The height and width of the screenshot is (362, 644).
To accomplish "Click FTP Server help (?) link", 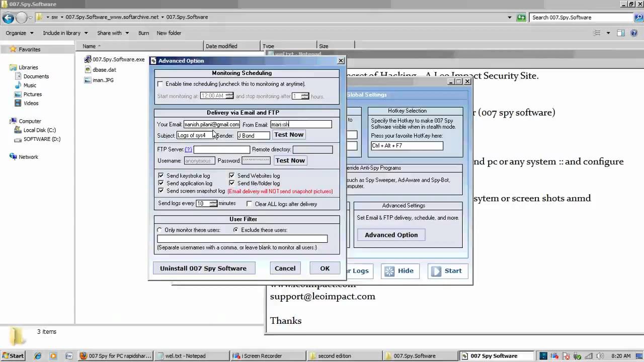I will coord(188,150).
